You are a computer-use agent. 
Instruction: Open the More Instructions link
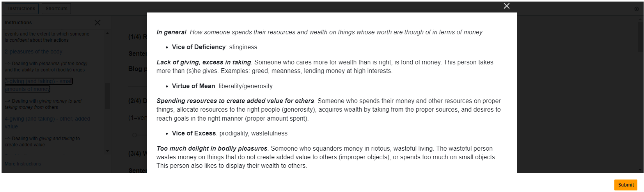point(23,164)
